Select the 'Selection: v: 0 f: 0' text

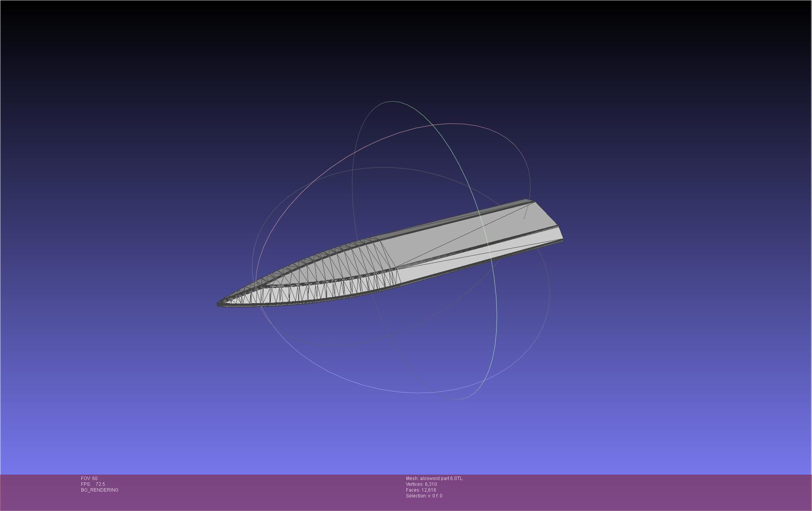[x=424, y=496]
